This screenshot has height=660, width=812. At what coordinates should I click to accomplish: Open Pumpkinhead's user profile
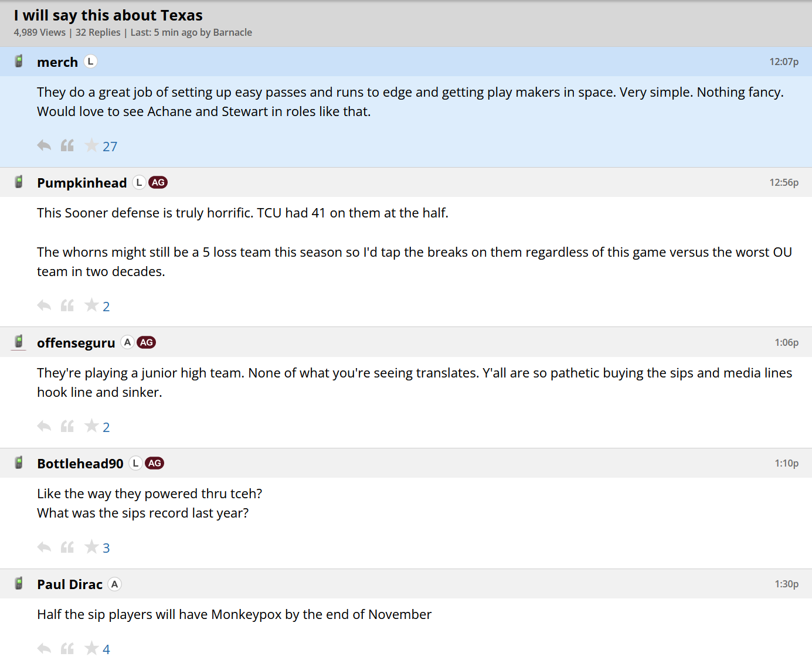tap(81, 183)
